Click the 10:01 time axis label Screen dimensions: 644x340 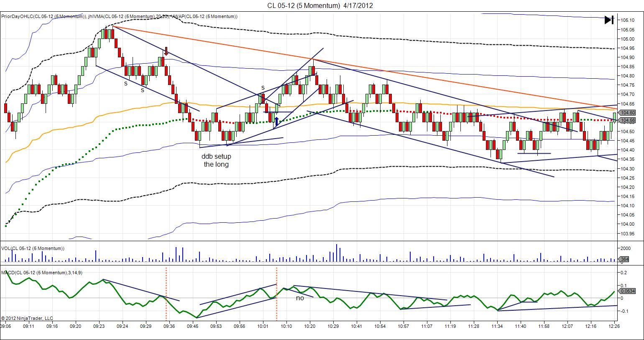[x=263, y=325]
